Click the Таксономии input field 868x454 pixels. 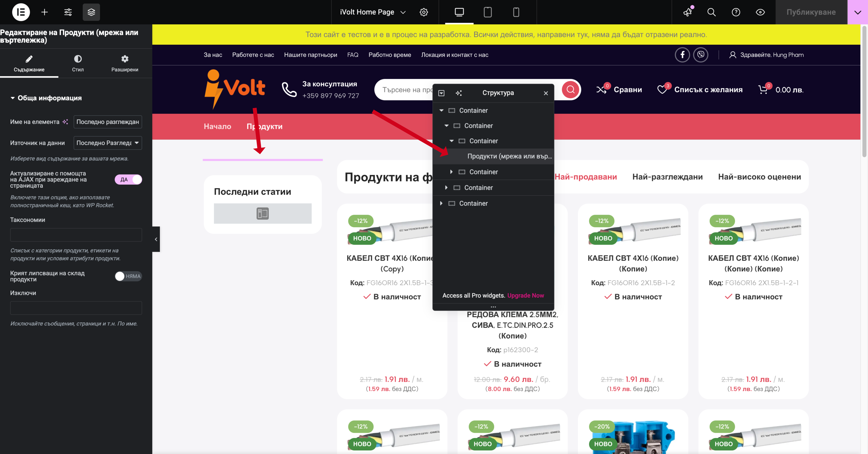[76, 235]
